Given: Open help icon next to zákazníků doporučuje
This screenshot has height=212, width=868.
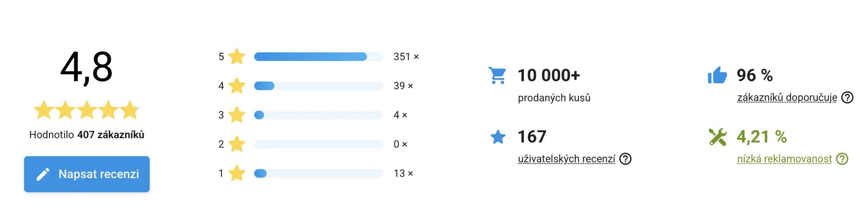Looking at the screenshot, I should pyautogui.click(x=848, y=97).
